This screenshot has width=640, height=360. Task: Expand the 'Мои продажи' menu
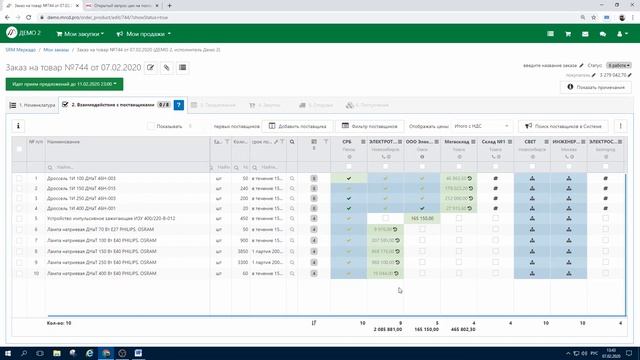coord(144,34)
